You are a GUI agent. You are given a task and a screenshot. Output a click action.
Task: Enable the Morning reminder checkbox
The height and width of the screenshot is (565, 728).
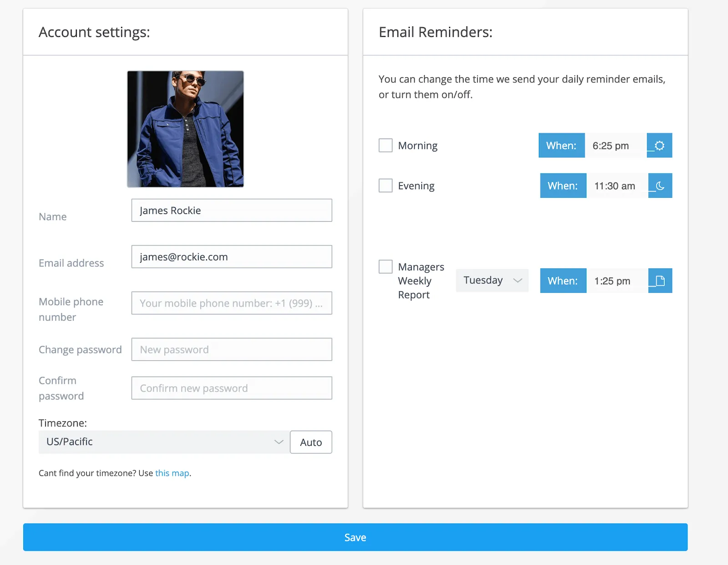click(385, 145)
